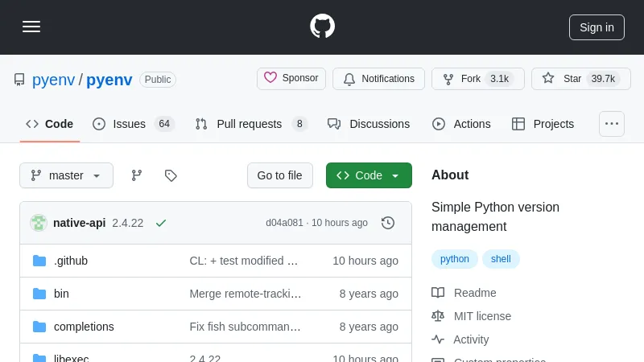Viewport: 644px width, 362px height.
Task: Open the three-dot more tabs menu
Action: pos(612,124)
